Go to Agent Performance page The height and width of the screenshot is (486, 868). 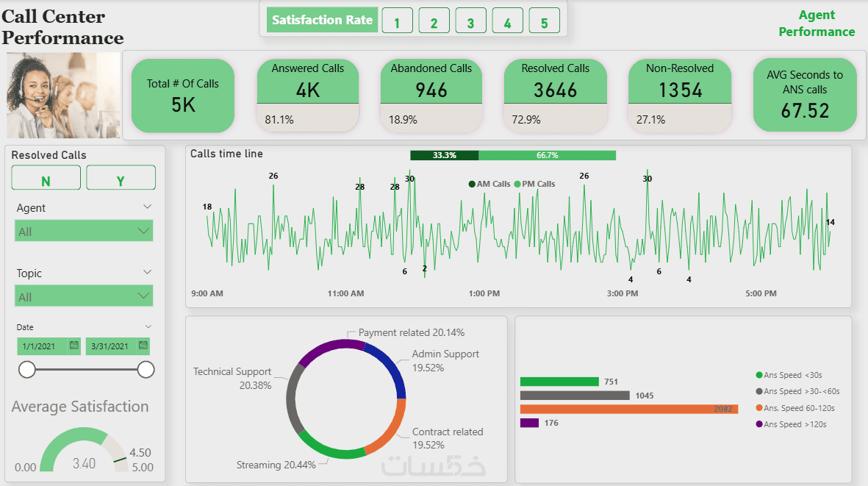(817, 24)
